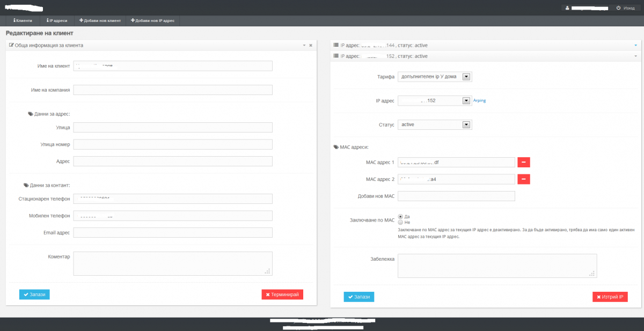Click the list icon of the .144 IP panel
Viewport: 644px width, 331px height.
[x=336, y=45]
